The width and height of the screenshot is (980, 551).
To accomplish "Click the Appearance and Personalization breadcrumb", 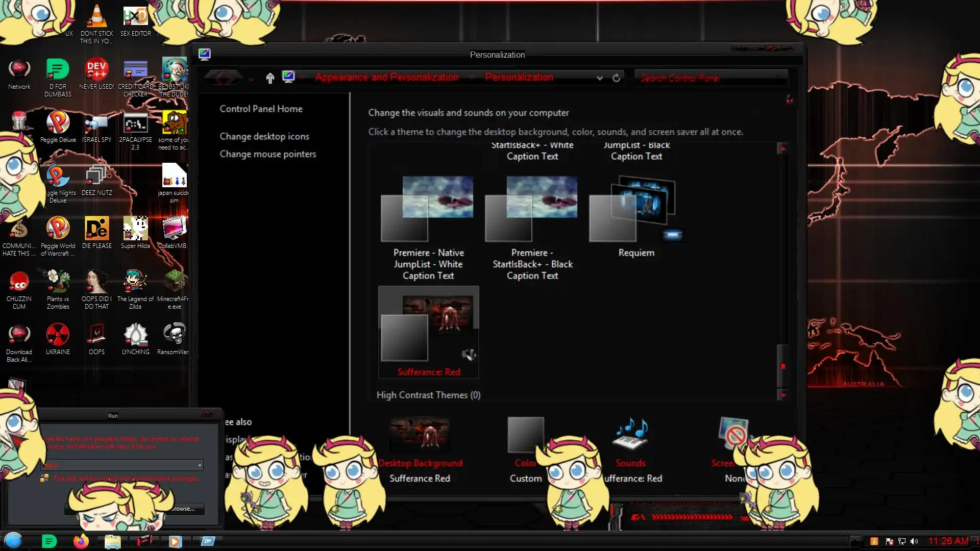I will (386, 78).
